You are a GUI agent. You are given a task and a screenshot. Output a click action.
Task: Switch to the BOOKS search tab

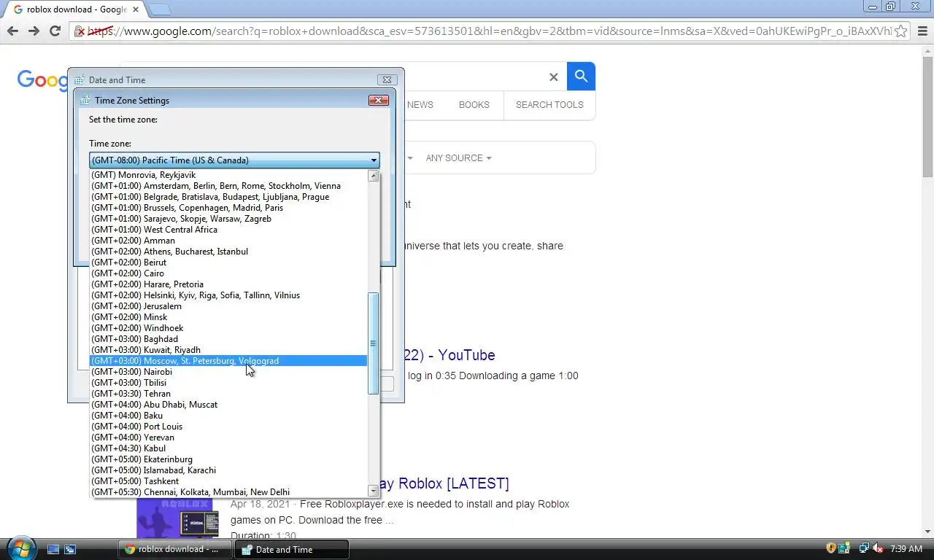474,105
